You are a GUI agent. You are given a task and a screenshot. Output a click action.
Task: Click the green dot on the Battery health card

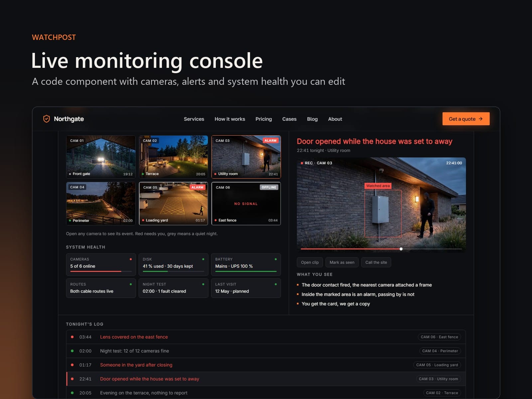point(276,259)
